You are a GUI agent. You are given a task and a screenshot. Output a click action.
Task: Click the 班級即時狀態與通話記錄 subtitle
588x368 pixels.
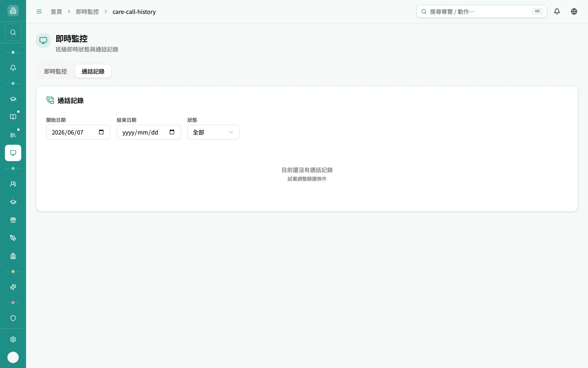(87, 49)
